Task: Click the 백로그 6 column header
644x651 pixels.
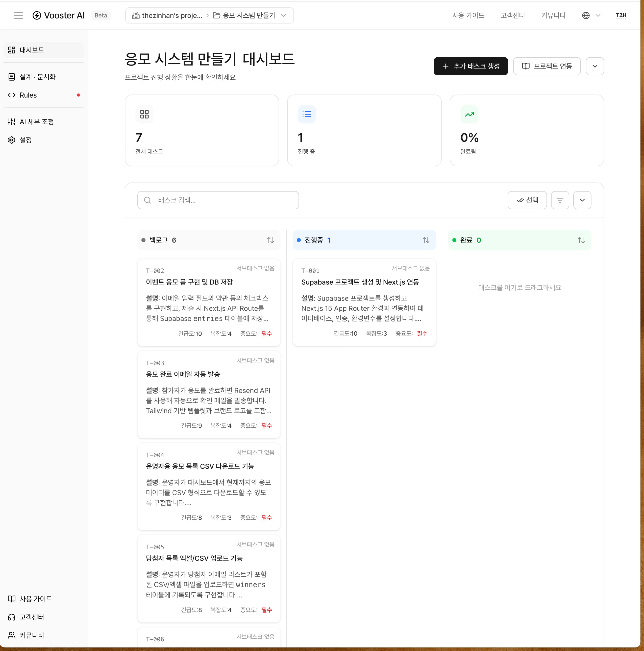Action: coord(209,240)
